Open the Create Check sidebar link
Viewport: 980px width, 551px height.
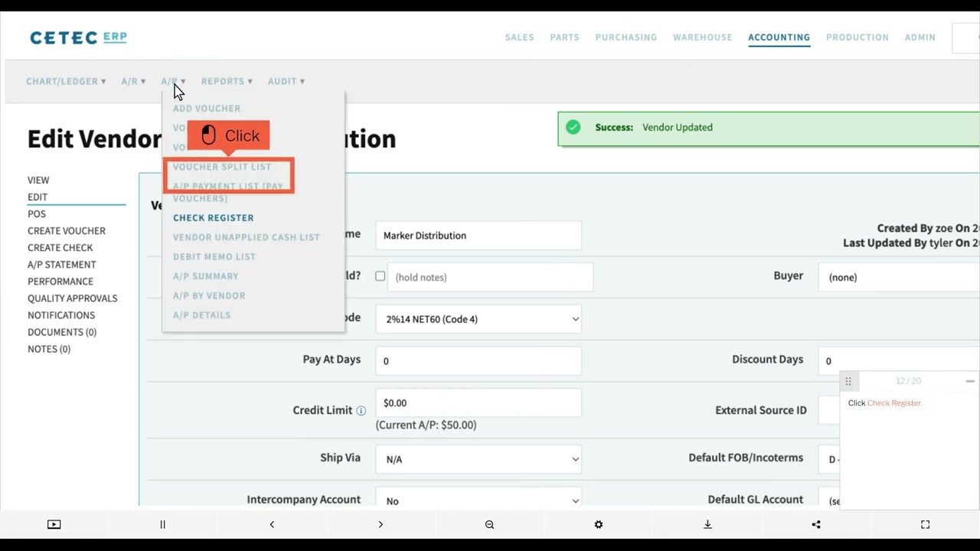(x=60, y=248)
